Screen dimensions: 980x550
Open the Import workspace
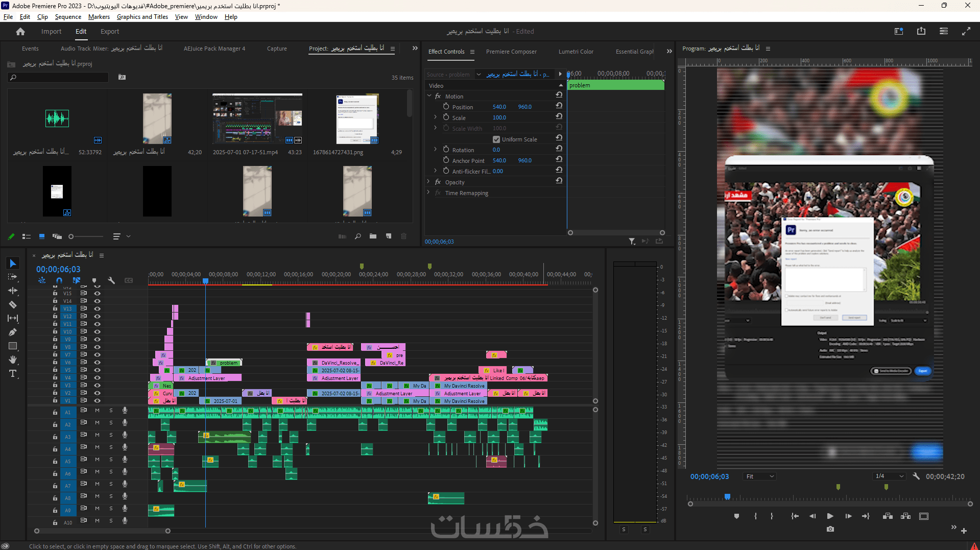coord(51,32)
